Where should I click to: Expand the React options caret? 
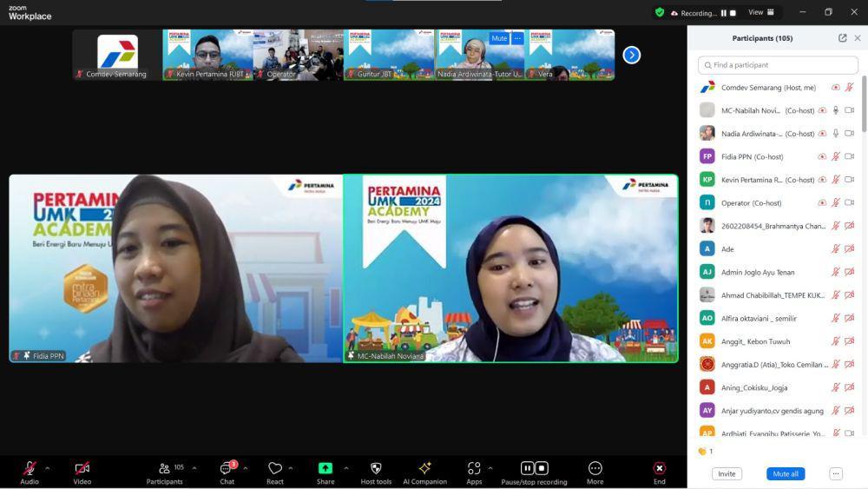pyautogui.click(x=291, y=468)
